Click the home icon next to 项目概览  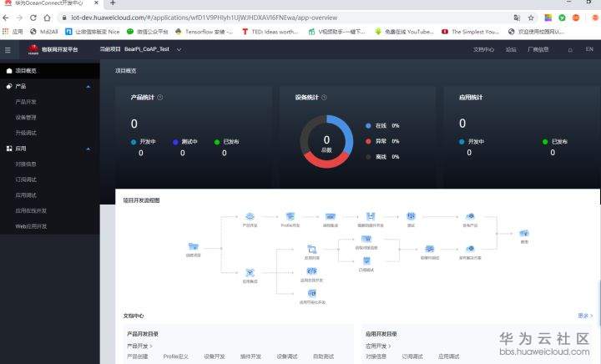pos(9,70)
